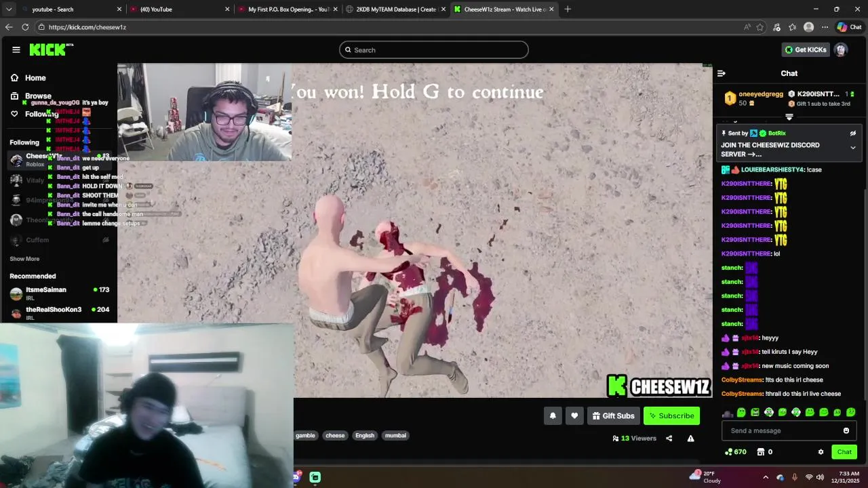Viewport: 868px width, 488px height.
Task: Open the Get KICKs purchase button
Action: click(x=806, y=49)
